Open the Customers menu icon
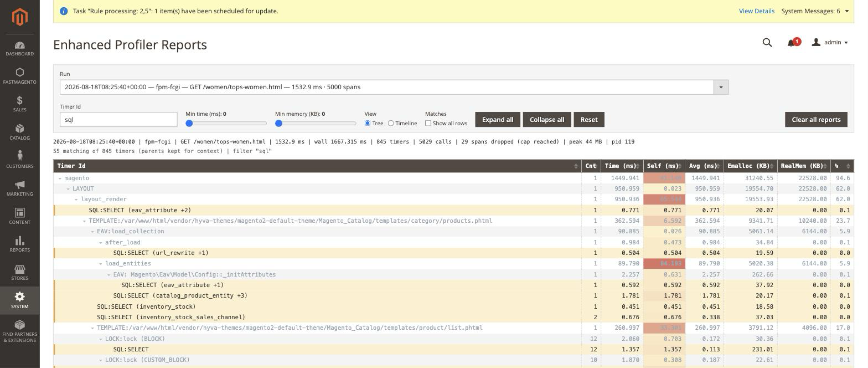This screenshot has height=368, width=868. coord(19,156)
